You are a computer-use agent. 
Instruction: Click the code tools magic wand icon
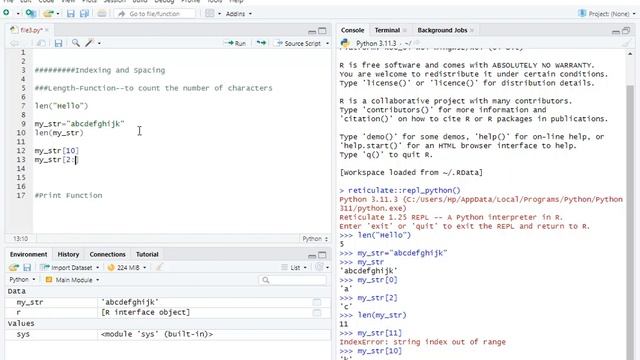click(x=89, y=43)
